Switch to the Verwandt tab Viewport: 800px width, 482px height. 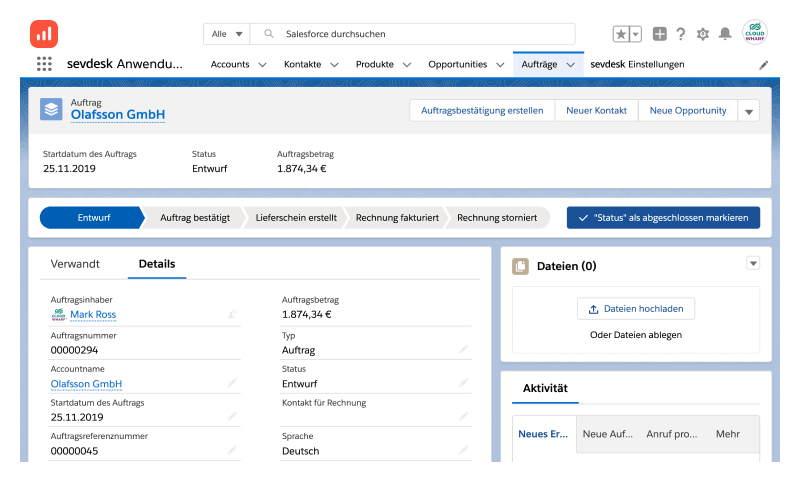coord(75,264)
